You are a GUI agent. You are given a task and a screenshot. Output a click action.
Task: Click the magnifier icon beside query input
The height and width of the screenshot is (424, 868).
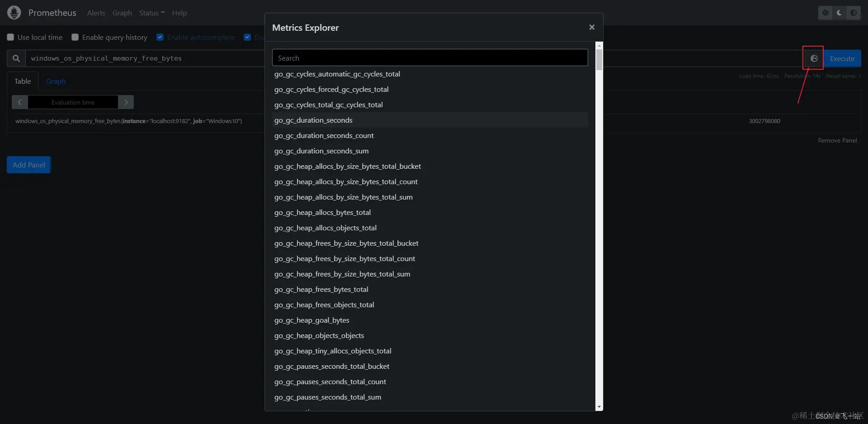16,58
